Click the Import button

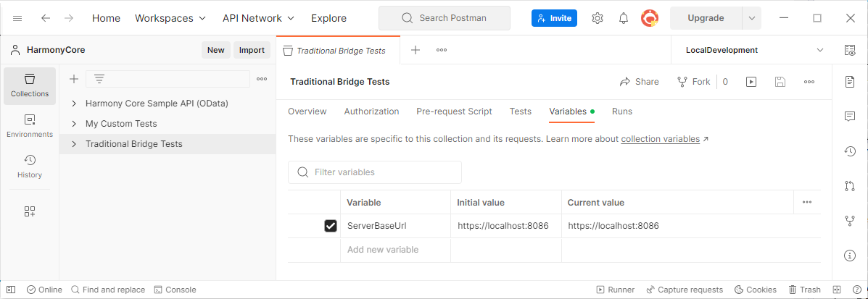coord(252,50)
